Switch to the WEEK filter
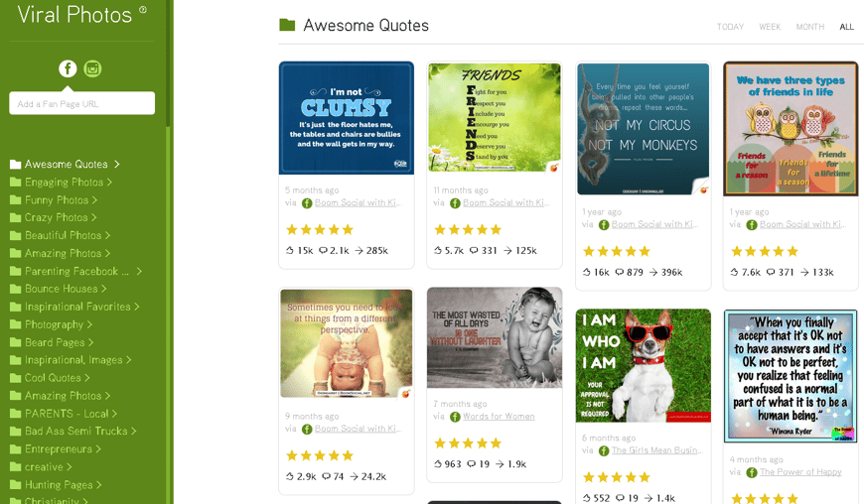Image resolution: width=864 pixels, height=504 pixels. point(770,27)
